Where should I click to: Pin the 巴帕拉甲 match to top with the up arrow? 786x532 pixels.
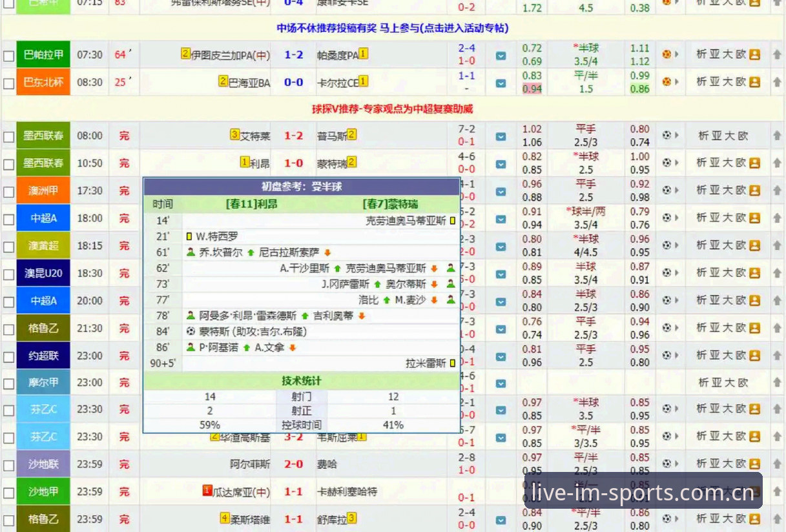click(776, 55)
